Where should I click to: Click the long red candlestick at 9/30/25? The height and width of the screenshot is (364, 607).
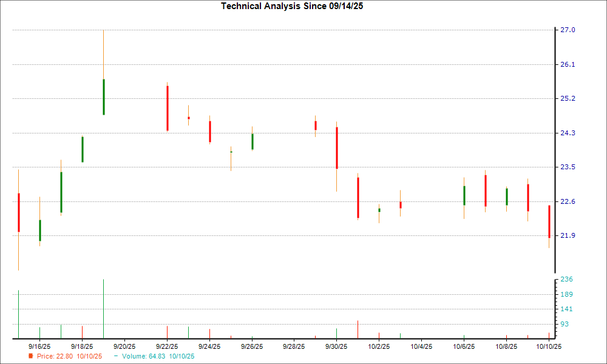point(337,147)
